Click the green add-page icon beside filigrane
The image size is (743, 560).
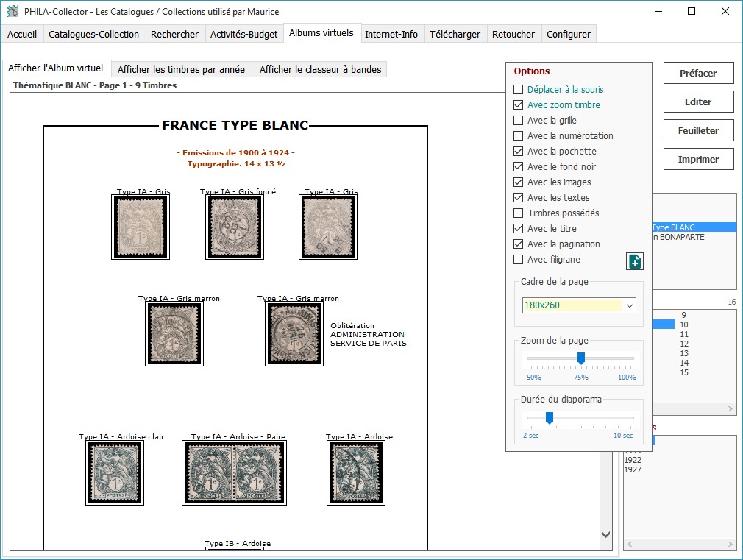(x=634, y=261)
